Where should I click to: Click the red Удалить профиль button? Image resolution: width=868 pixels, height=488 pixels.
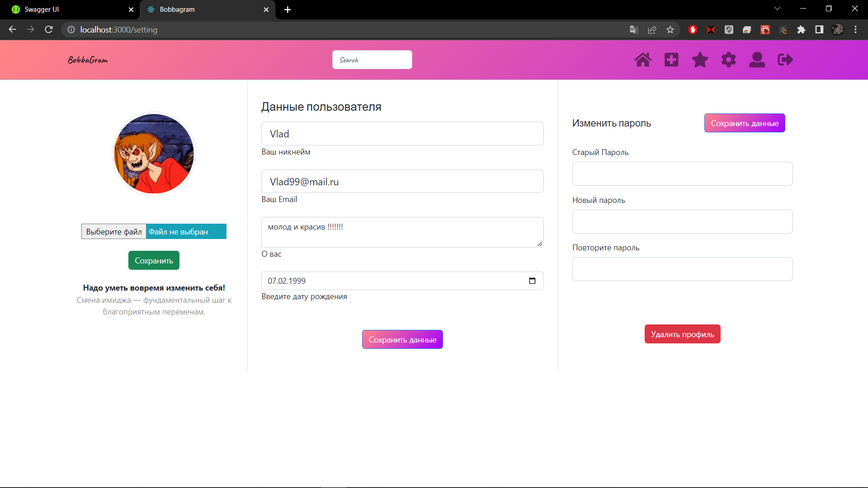(x=682, y=334)
